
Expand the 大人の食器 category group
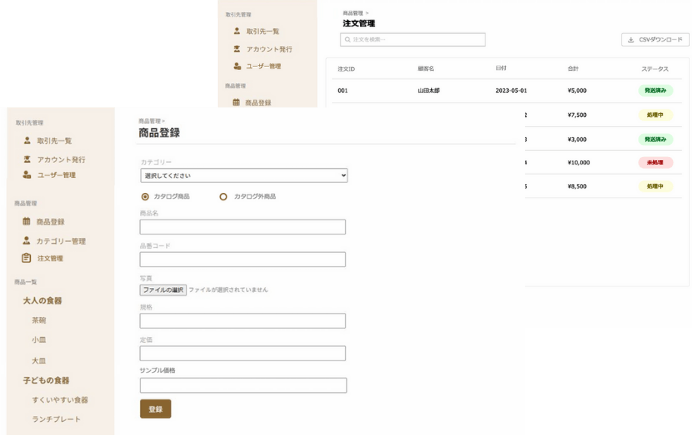coord(42,300)
